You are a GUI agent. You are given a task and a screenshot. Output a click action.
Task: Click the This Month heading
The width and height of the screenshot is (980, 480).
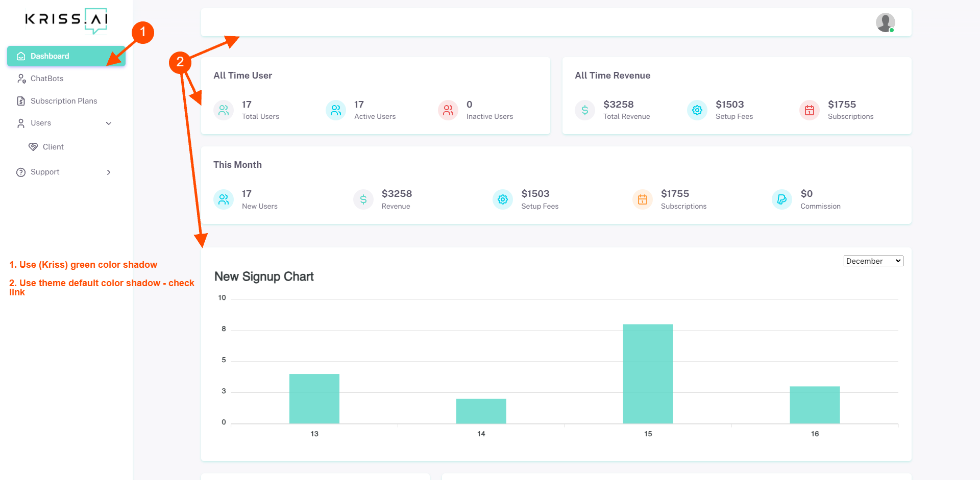[237, 165]
